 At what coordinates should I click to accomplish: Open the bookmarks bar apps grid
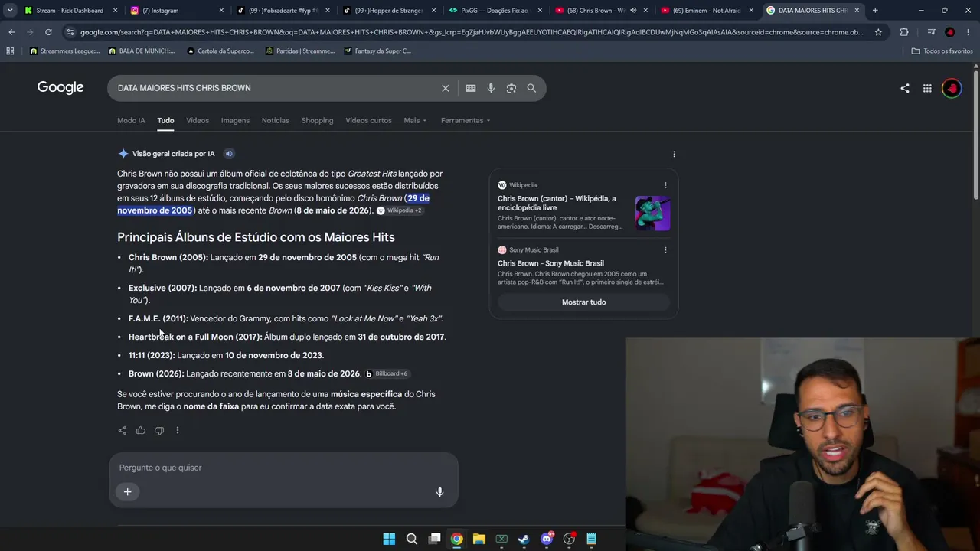point(10,51)
